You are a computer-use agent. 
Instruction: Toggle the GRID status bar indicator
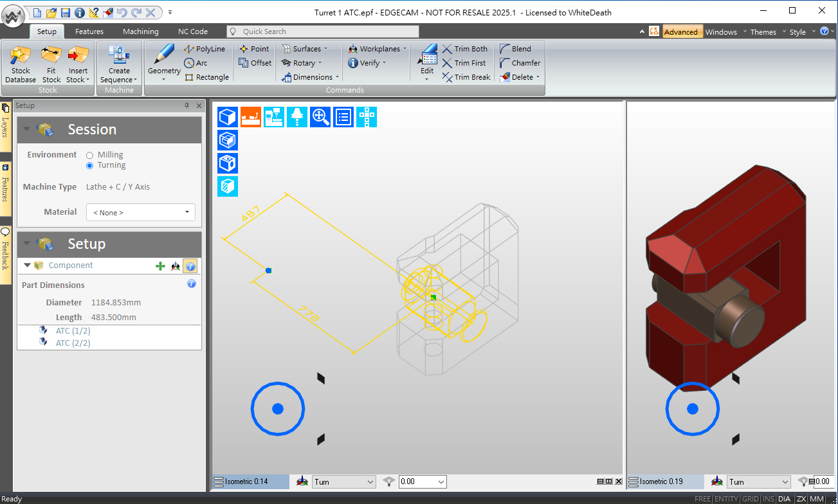point(750,499)
